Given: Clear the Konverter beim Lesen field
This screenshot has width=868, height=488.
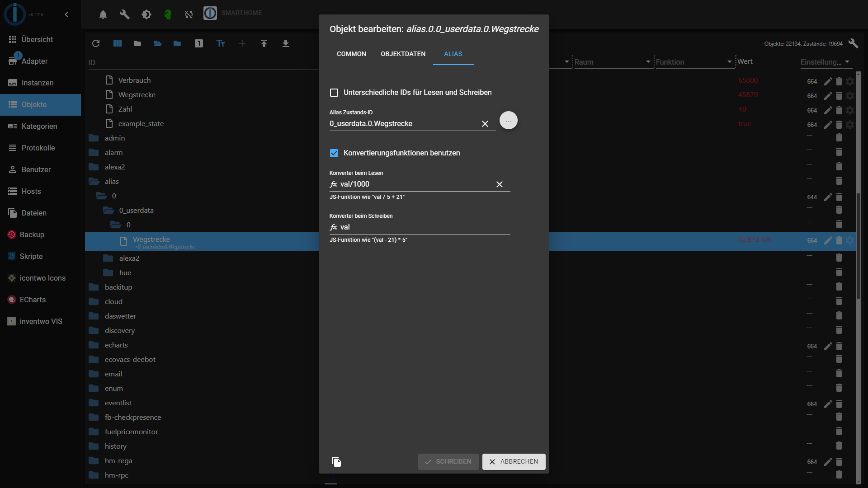Looking at the screenshot, I should pyautogui.click(x=500, y=184).
